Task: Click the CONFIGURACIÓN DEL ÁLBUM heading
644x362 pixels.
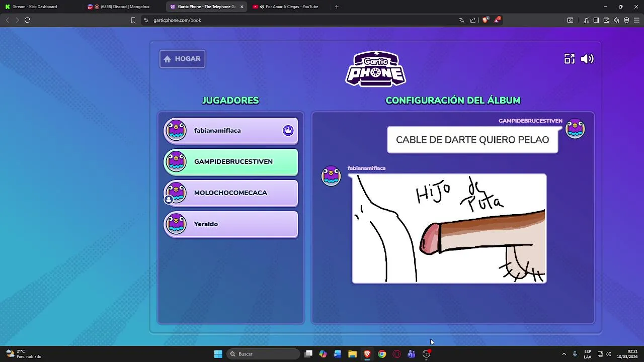Action: point(453,101)
